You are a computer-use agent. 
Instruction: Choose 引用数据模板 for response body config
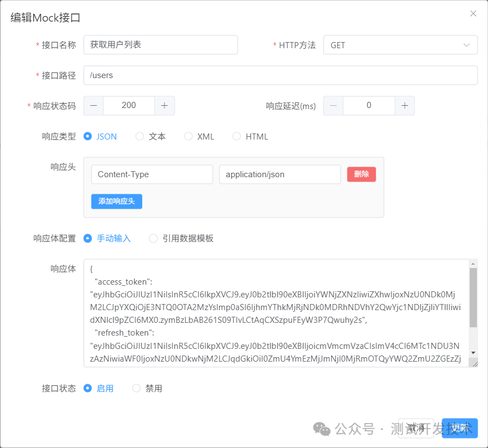click(153, 238)
